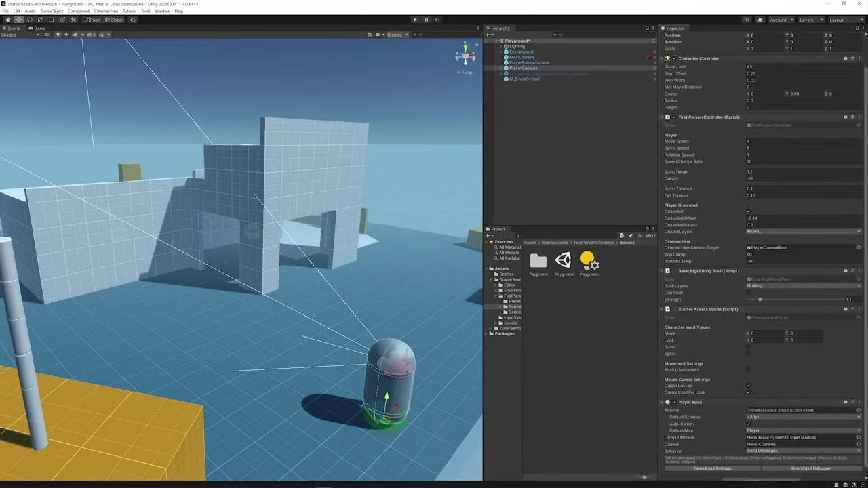Select the Rotate tool in toolbar
This screenshot has width=868, height=488.
pyautogui.click(x=29, y=20)
